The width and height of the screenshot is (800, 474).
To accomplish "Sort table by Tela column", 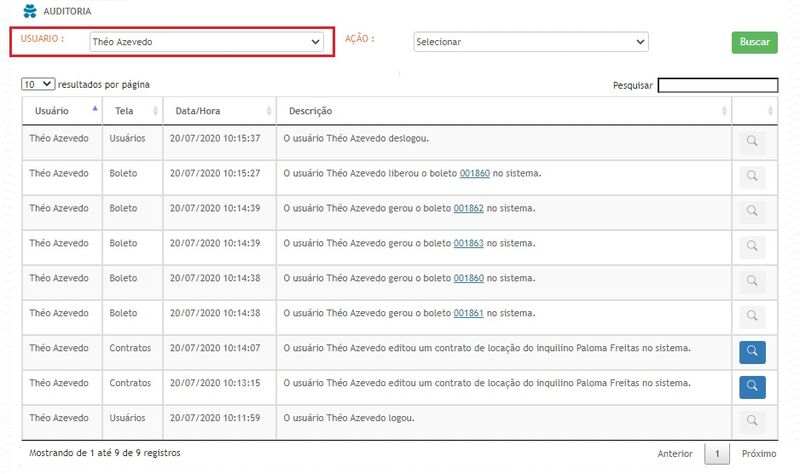I will (x=134, y=110).
